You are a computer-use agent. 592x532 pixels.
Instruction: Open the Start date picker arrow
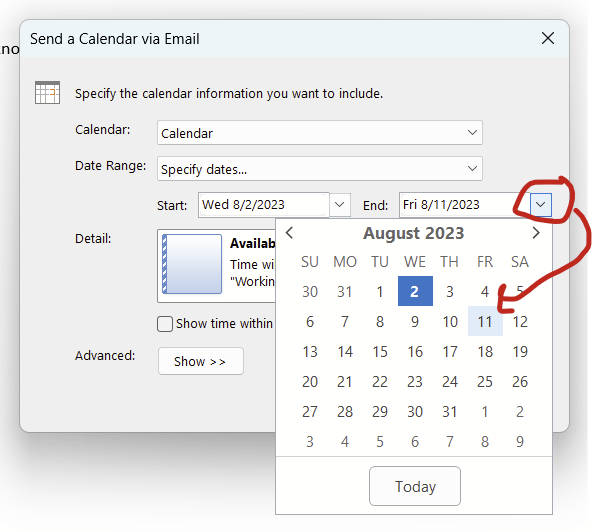[340, 205]
